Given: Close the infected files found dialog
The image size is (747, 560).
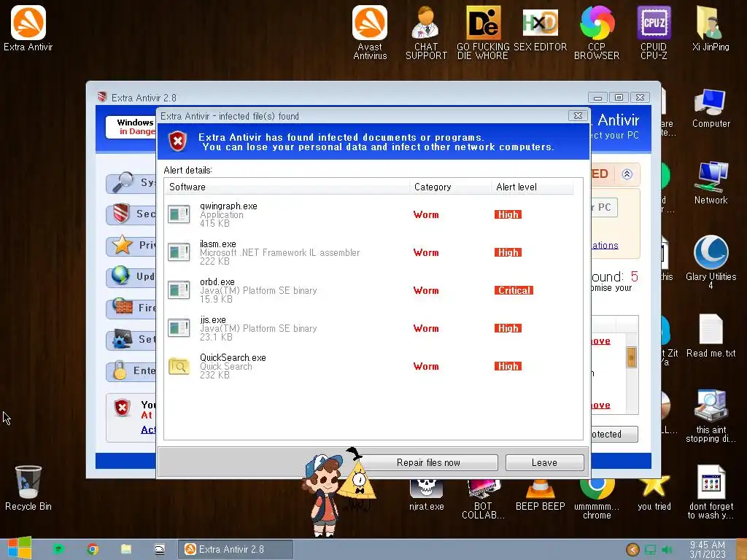Looking at the screenshot, I should pos(578,116).
